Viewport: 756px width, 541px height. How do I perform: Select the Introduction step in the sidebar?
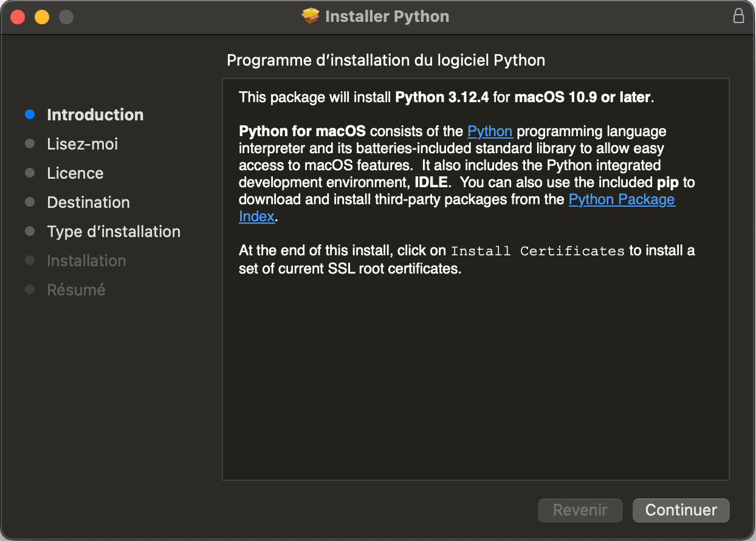[x=95, y=115]
